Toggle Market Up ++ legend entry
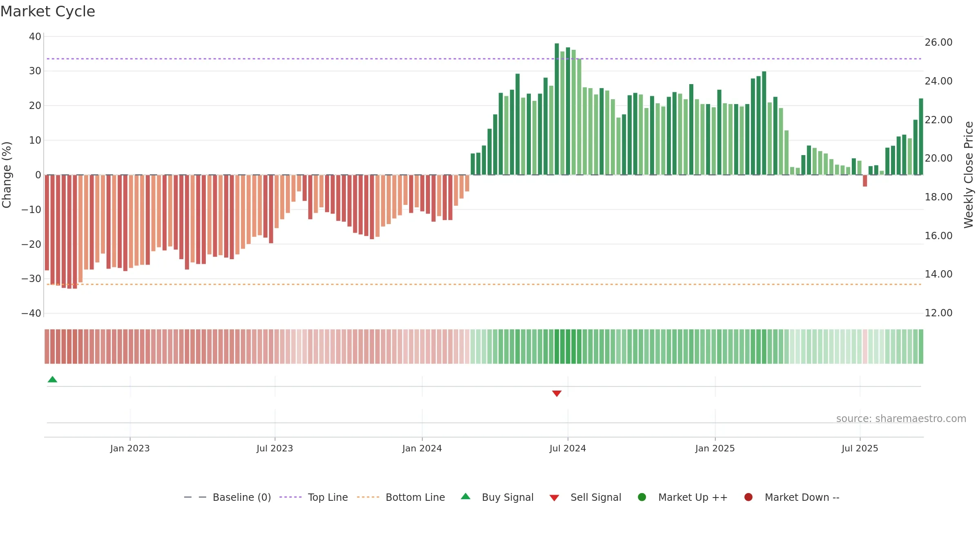Viewport: 980px width, 551px height. [x=683, y=497]
